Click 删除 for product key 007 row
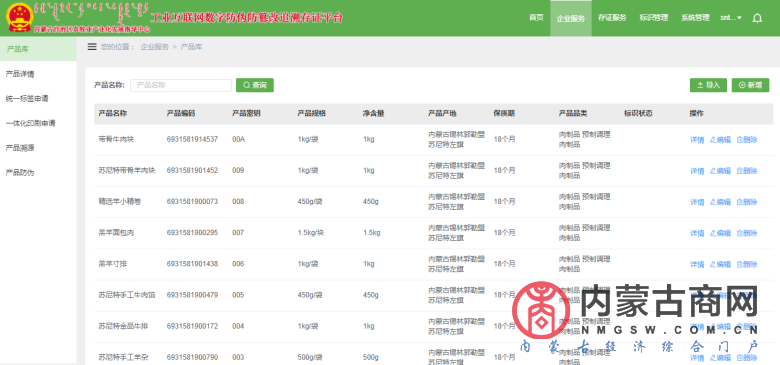780x365 pixels. (x=747, y=233)
